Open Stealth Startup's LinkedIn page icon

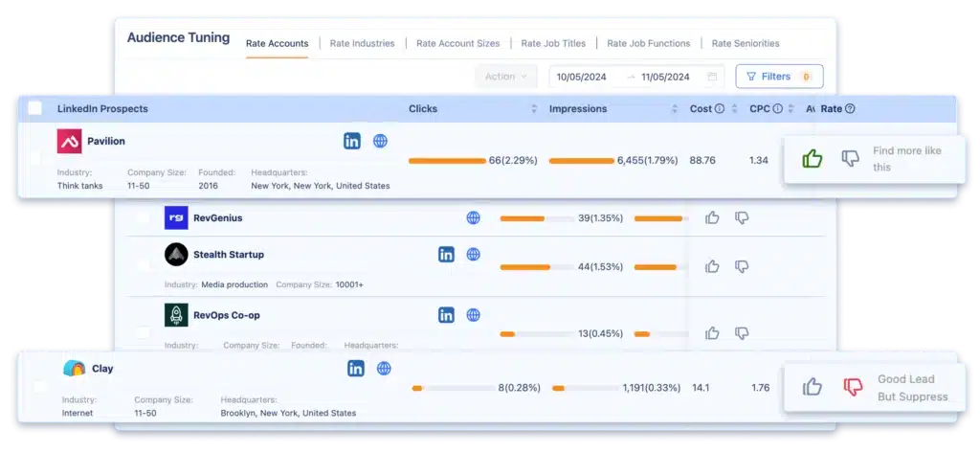point(446,255)
